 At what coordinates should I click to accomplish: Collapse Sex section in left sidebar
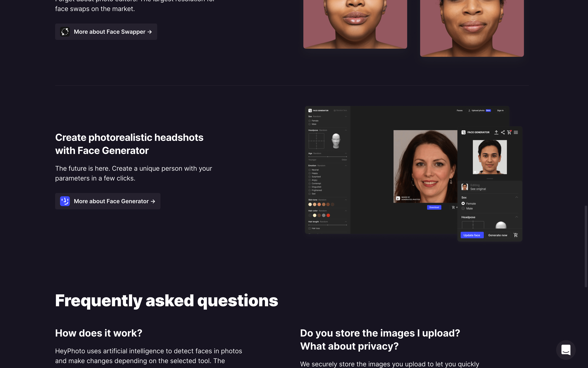click(x=346, y=116)
